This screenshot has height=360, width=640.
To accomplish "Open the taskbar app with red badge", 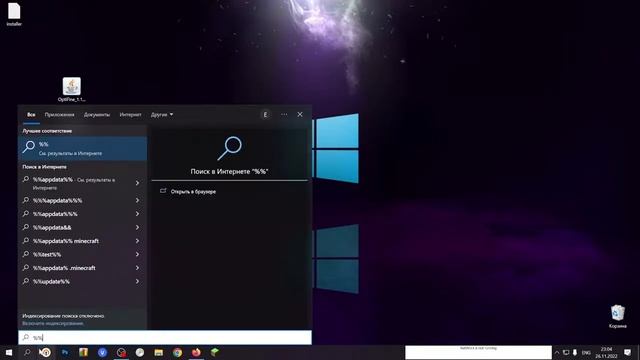I will (x=121, y=352).
